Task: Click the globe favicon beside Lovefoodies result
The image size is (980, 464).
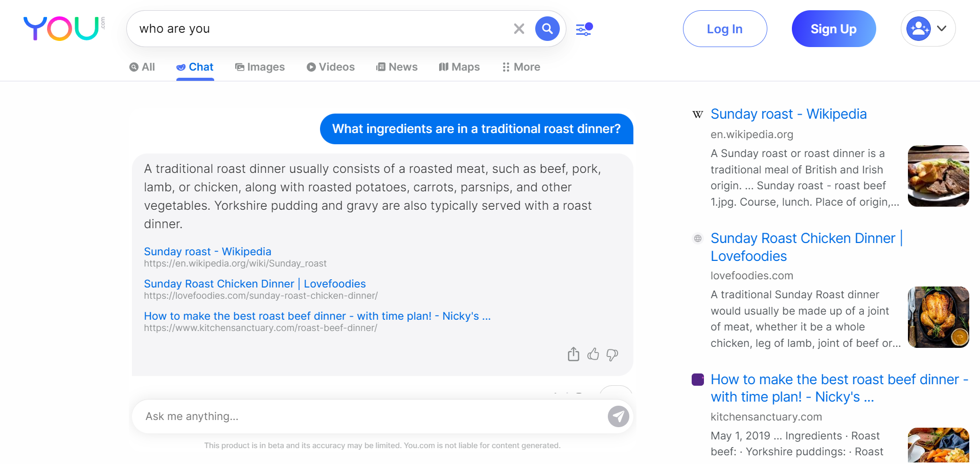Action: (x=697, y=238)
